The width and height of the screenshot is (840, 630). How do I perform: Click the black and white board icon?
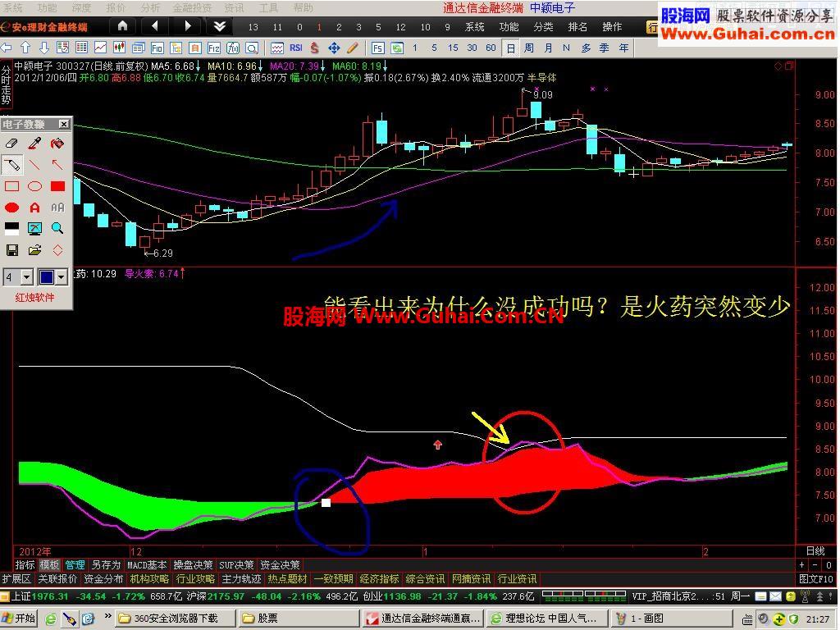(x=11, y=229)
